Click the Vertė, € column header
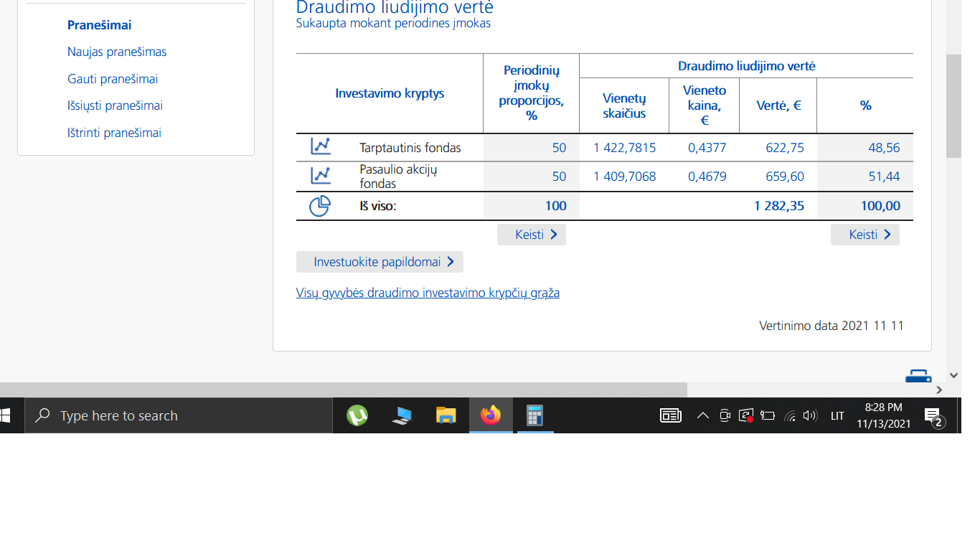 pos(779,105)
